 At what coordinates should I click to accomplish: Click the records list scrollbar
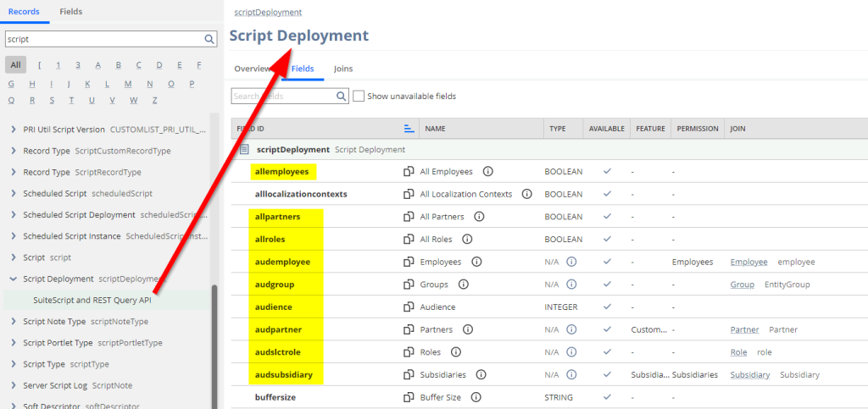coord(214,345)
